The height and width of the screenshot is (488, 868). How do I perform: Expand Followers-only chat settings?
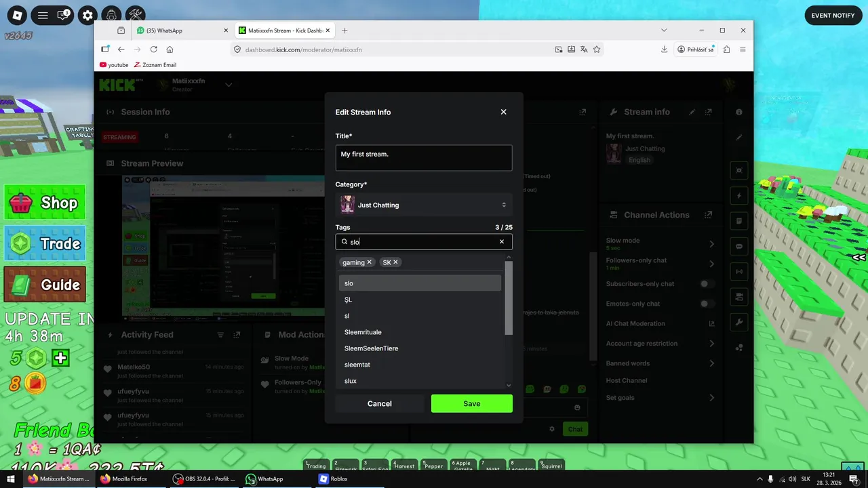click(711, 264)
